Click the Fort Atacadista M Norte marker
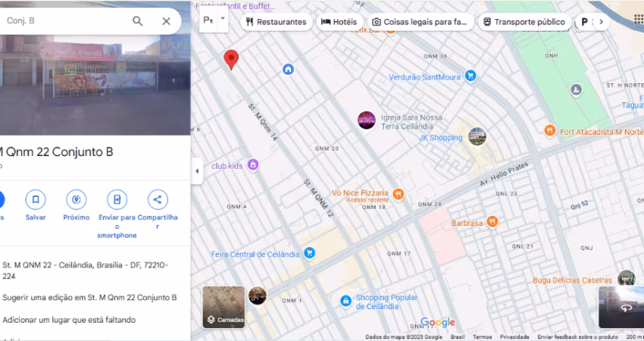Screen dimensions: 644x341 pyautogui.click(x=550, y=130)
